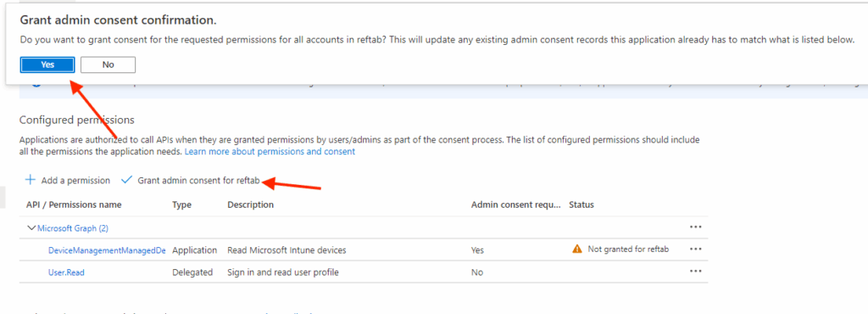Select Sign in and read user profile text
The image size is (868, 314).
coord(283,272)
